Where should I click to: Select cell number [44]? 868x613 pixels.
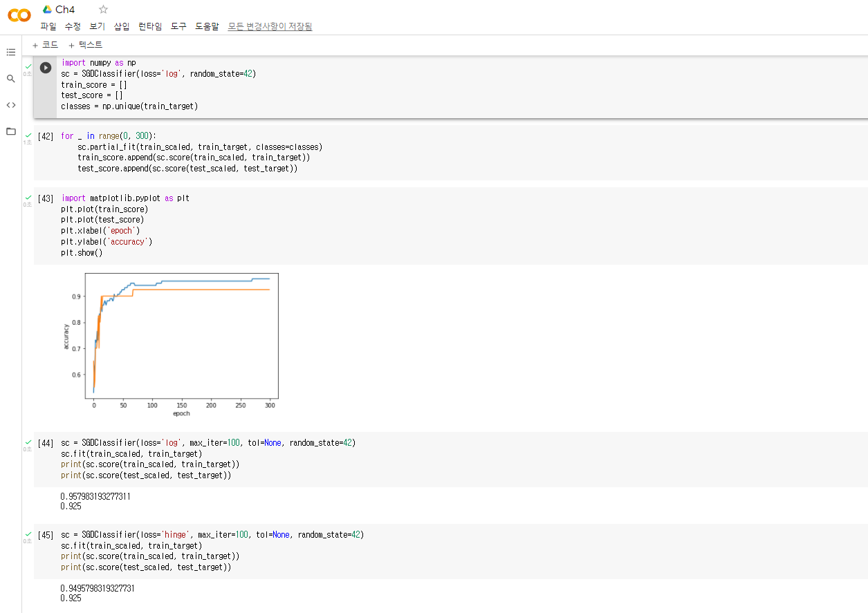click(x=46, y=443)
